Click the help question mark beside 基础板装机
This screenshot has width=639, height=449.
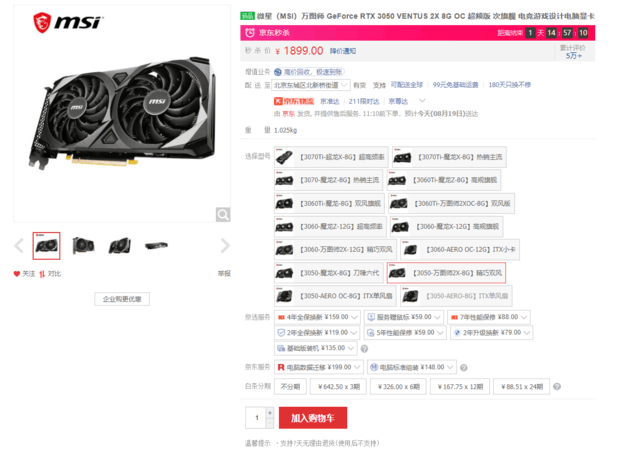click(x=364, y=349)
